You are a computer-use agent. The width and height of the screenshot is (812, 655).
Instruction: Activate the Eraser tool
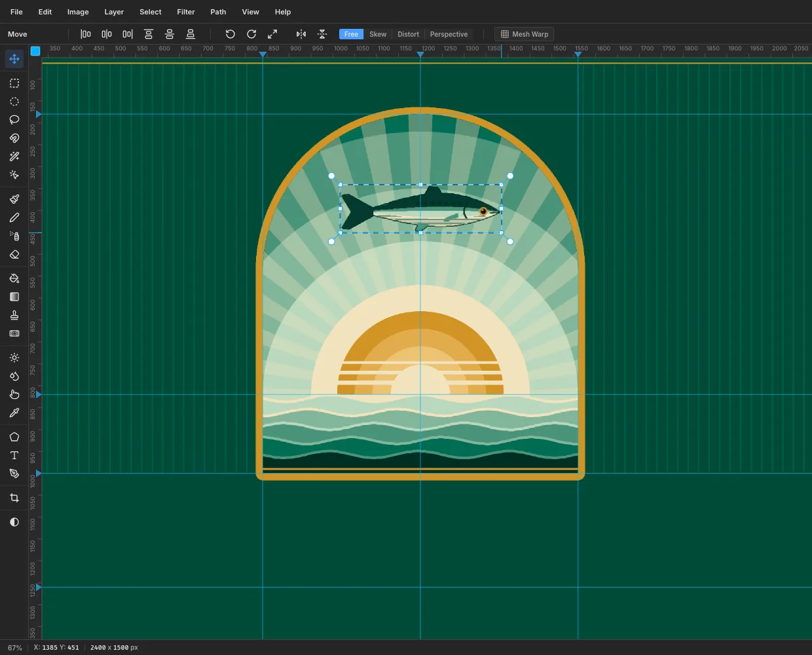(14, 254)
